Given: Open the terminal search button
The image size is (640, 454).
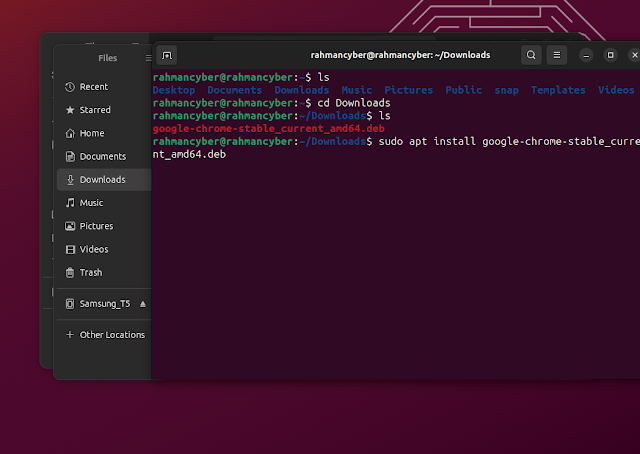Looking at the screenshot, I should tap(531, 55).
